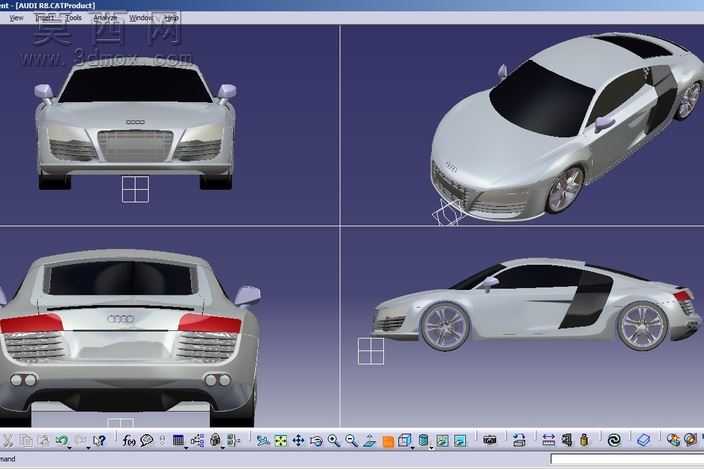Click Swap Visible Space icon
The width and height of the screenshot is (704, 469).
pos(460,441)
